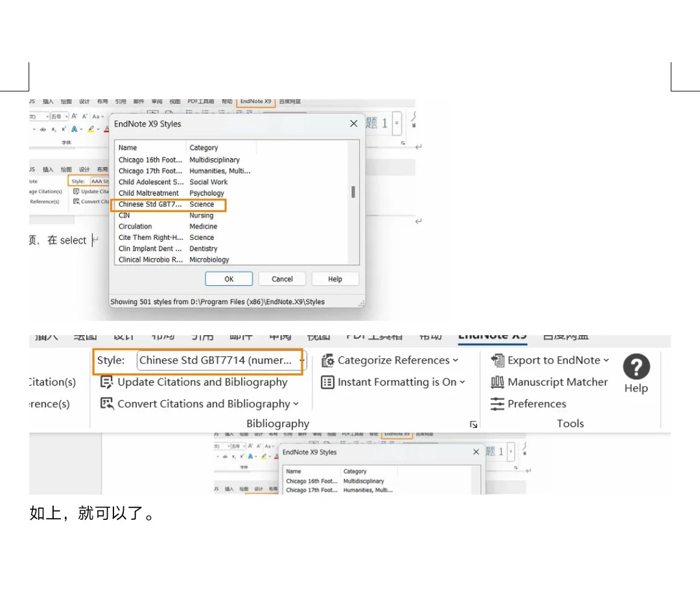
Task: Click the document text 在 select
Action: 67,240
